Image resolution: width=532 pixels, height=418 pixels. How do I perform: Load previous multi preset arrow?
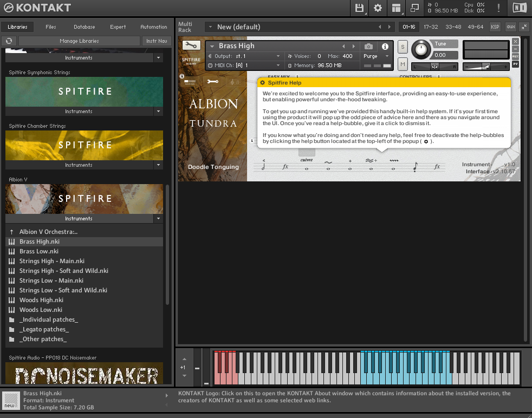380,27
